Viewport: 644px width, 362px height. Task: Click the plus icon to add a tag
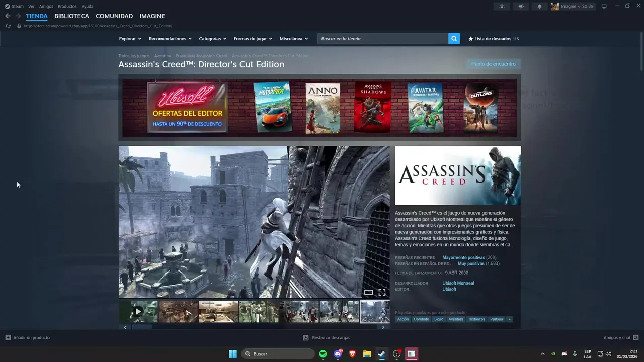pos(510,319)
